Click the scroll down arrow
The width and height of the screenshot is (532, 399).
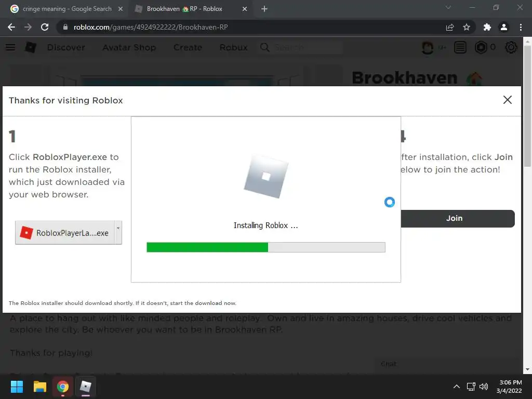527,369
